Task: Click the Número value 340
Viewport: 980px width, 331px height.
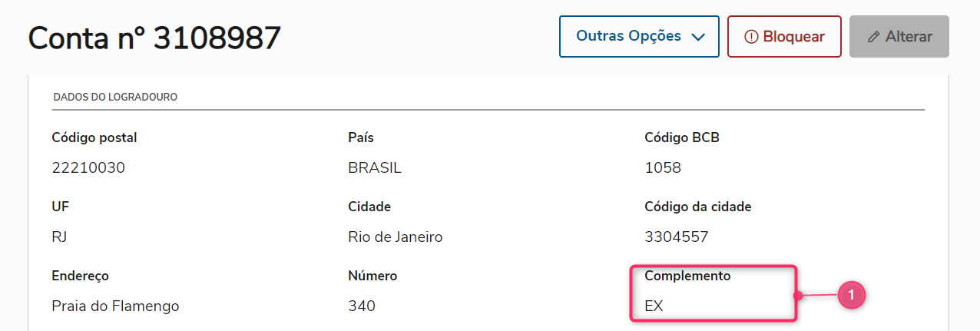Action: click(x=362, y=306)
